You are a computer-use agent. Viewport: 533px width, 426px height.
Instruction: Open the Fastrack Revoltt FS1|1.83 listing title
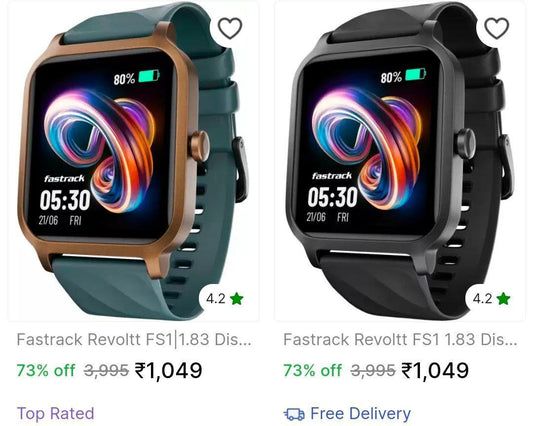[x=134, y=339]
